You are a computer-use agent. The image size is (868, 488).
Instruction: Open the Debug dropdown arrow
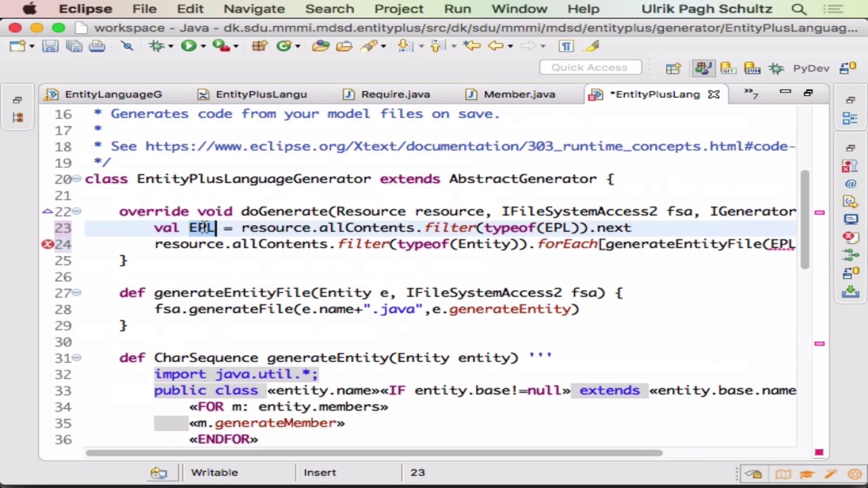tap(170, 47)
